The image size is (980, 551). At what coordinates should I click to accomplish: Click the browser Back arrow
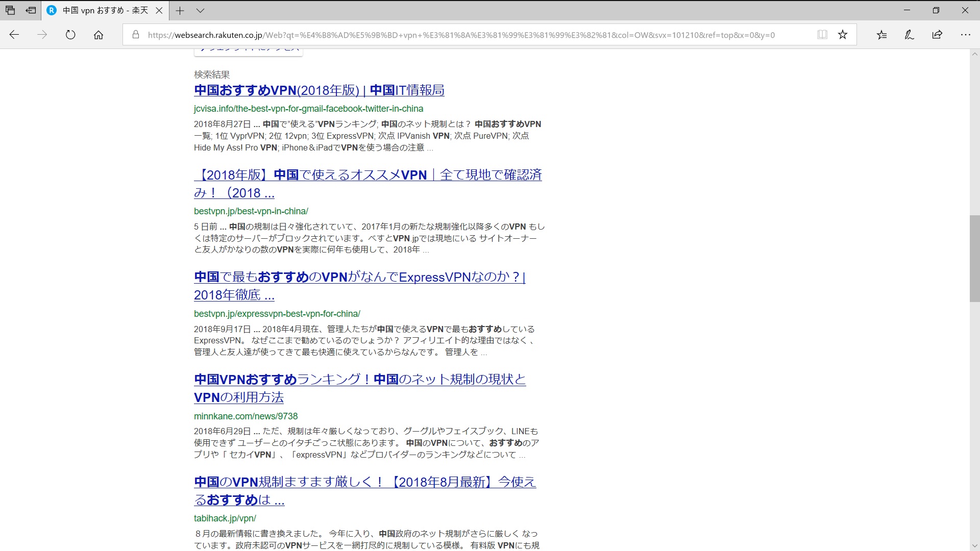tap(14, 35)
